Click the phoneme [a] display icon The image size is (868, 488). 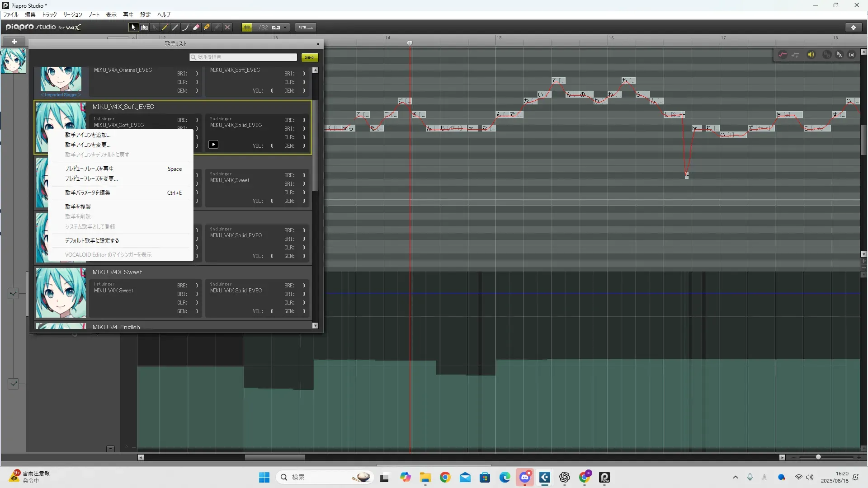click(852, 55)
